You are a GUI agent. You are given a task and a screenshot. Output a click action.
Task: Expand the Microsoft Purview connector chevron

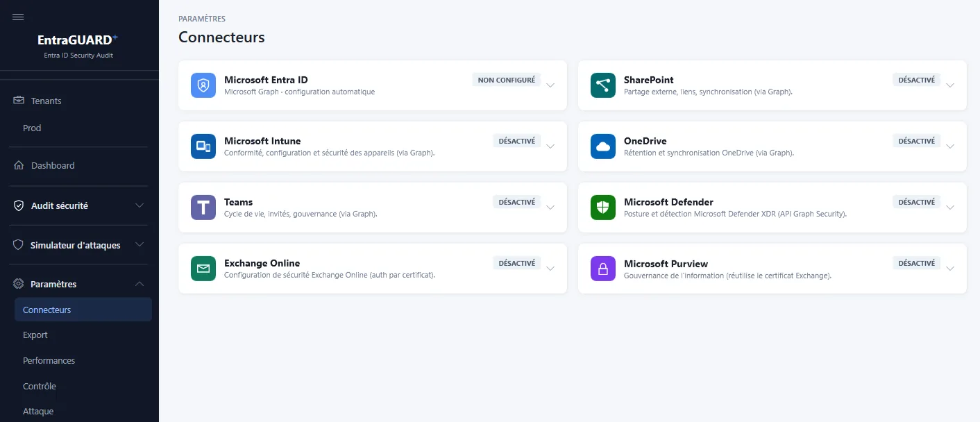950,269
